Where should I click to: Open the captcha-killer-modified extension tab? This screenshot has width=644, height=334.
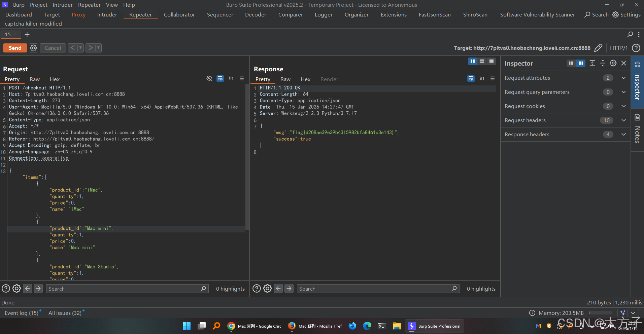pos(33,24)
